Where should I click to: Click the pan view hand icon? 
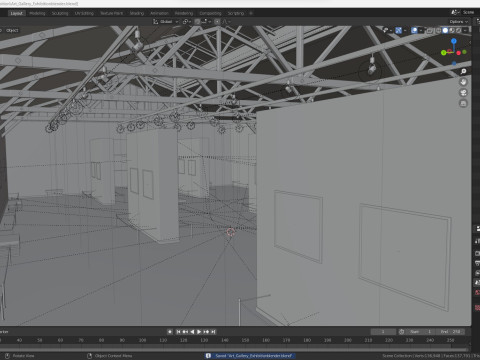[x=463, y=82]
